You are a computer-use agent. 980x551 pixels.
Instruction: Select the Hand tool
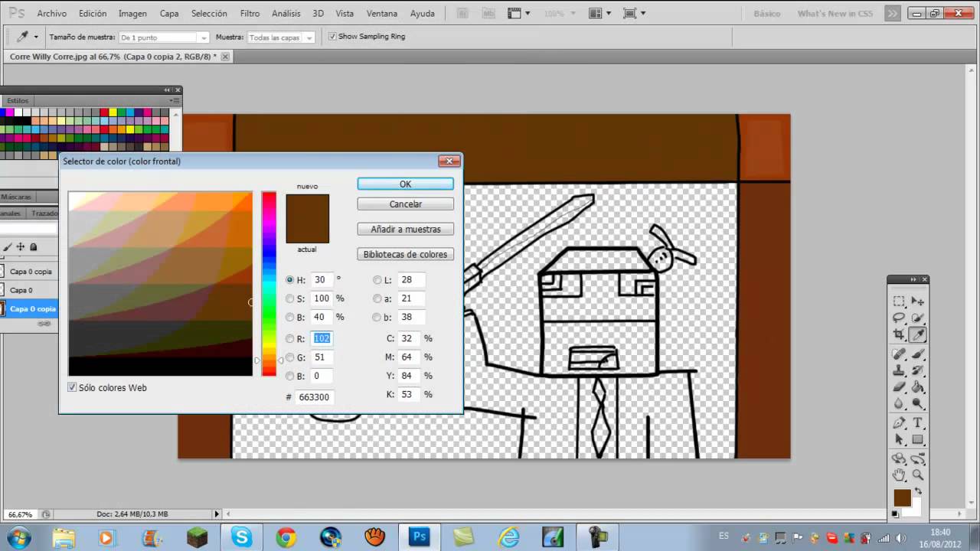click(900, 475)
